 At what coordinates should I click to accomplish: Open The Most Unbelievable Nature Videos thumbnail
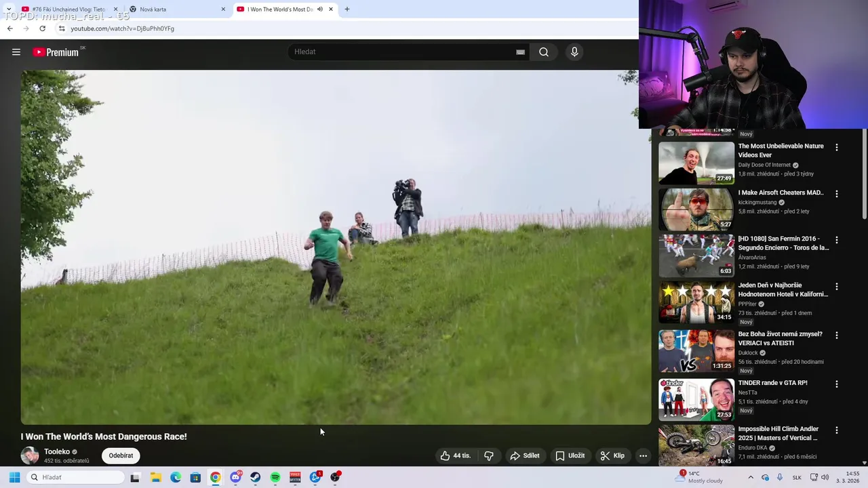696,163
